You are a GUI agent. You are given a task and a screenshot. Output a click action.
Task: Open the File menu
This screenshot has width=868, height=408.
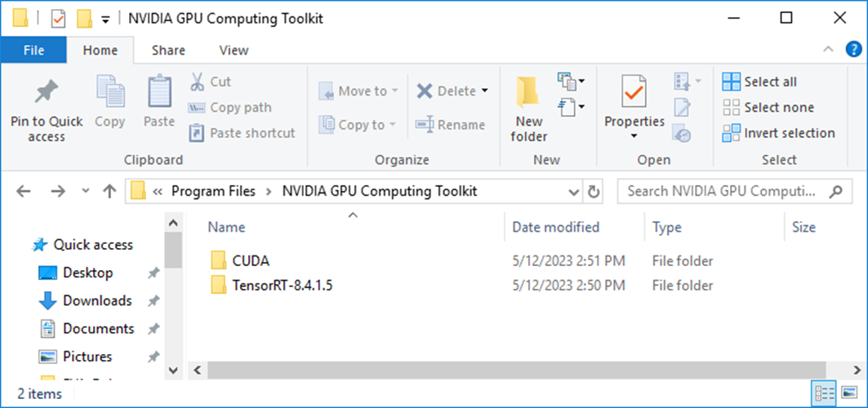(x=33, y=50)
